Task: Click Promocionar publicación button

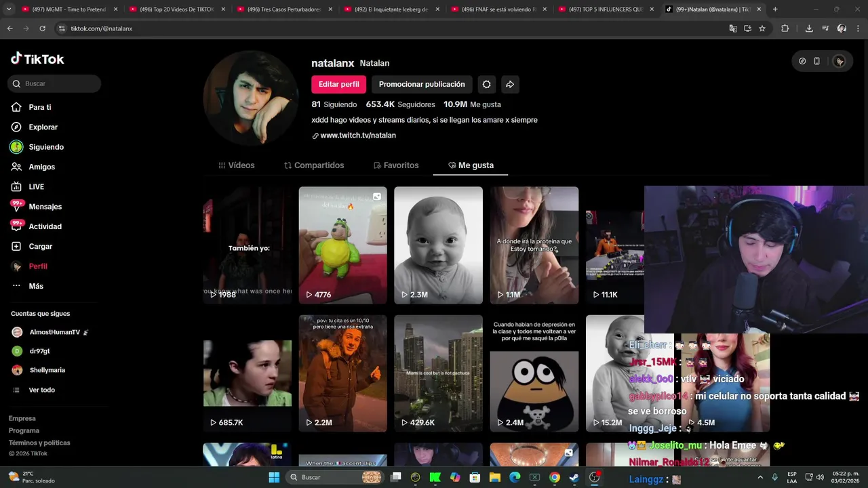Action: [422, 84]
